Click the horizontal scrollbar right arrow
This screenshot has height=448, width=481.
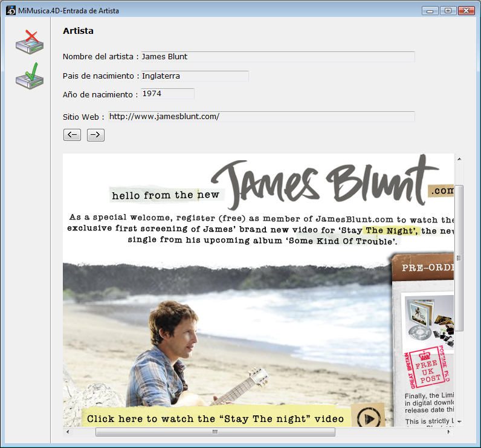(x=448, y=432)
